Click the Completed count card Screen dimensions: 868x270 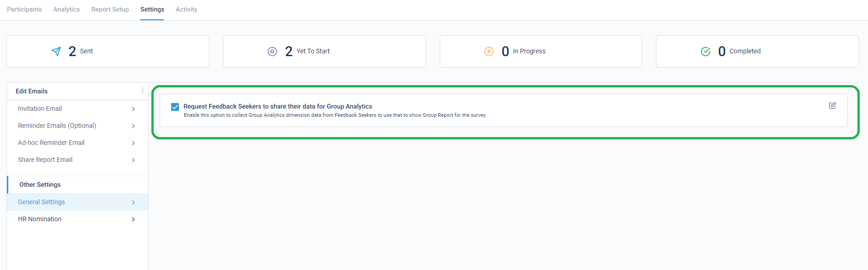(757, 52)
